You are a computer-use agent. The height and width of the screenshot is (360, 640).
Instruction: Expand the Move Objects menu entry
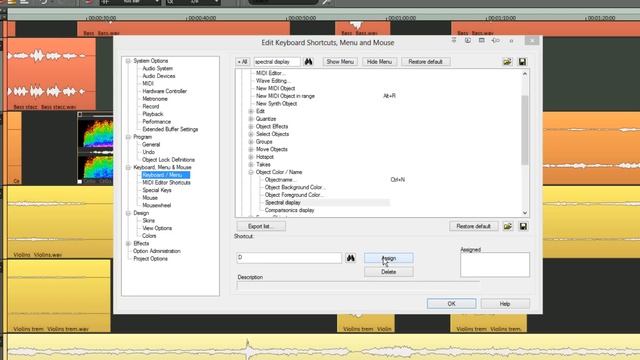(x=251, y=149)
